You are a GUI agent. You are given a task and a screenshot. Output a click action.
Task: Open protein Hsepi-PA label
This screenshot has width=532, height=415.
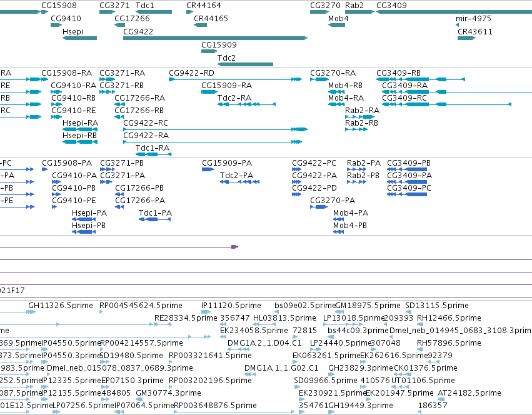pos(89,213)
